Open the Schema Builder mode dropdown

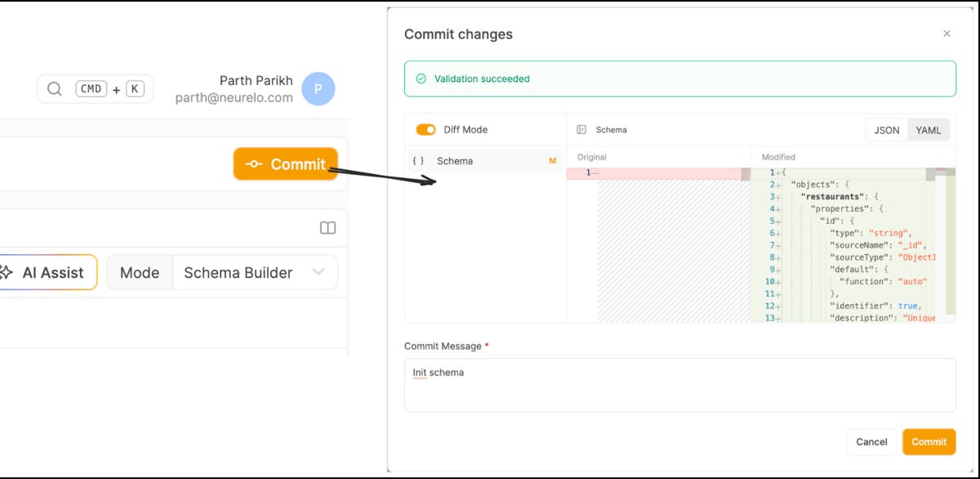255,272
